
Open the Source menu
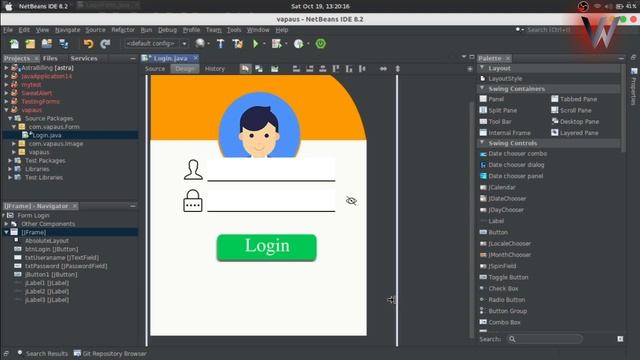pos(95,30)
